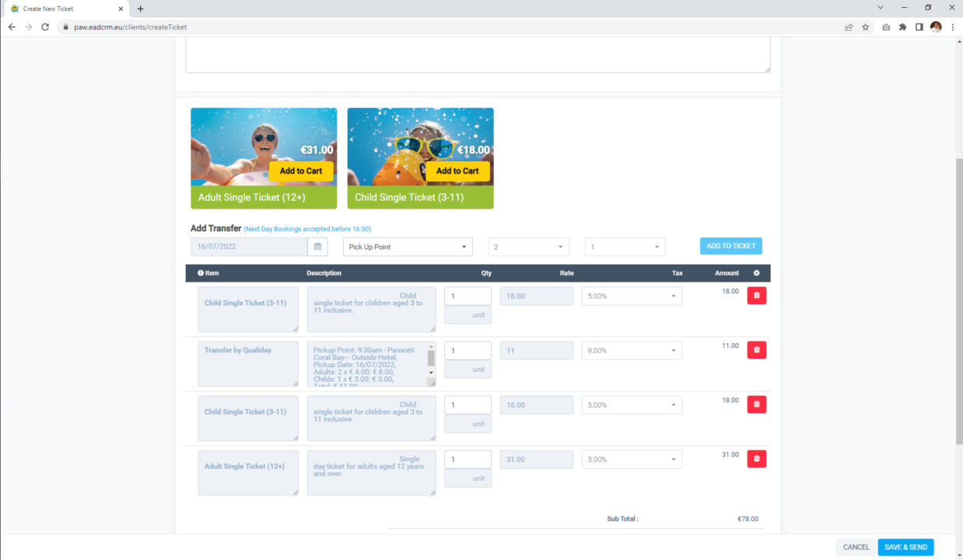Click the Amount column header
This screenshot has height=560, width=963.
(x=727, y=273)
